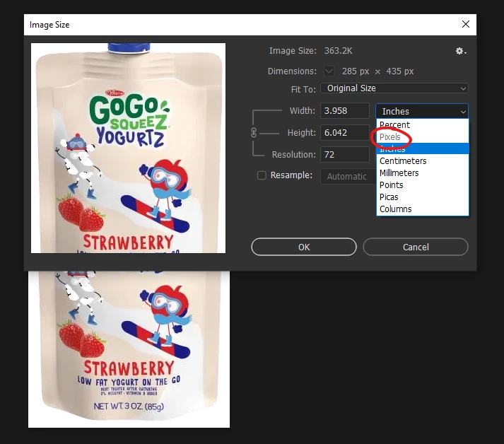This screenshot has height=444, width=504.
Task: Select Pixels from the units list
Action: tap(423, 137)
